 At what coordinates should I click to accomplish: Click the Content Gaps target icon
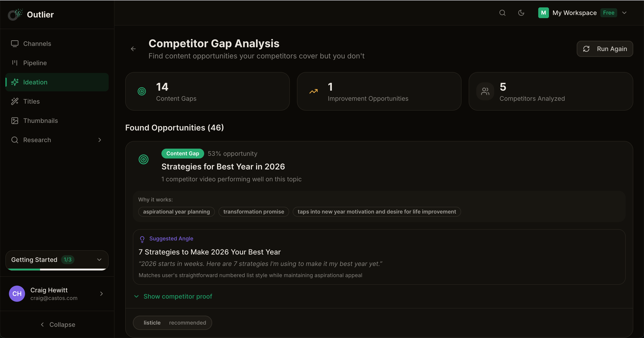tap(142, 91)
